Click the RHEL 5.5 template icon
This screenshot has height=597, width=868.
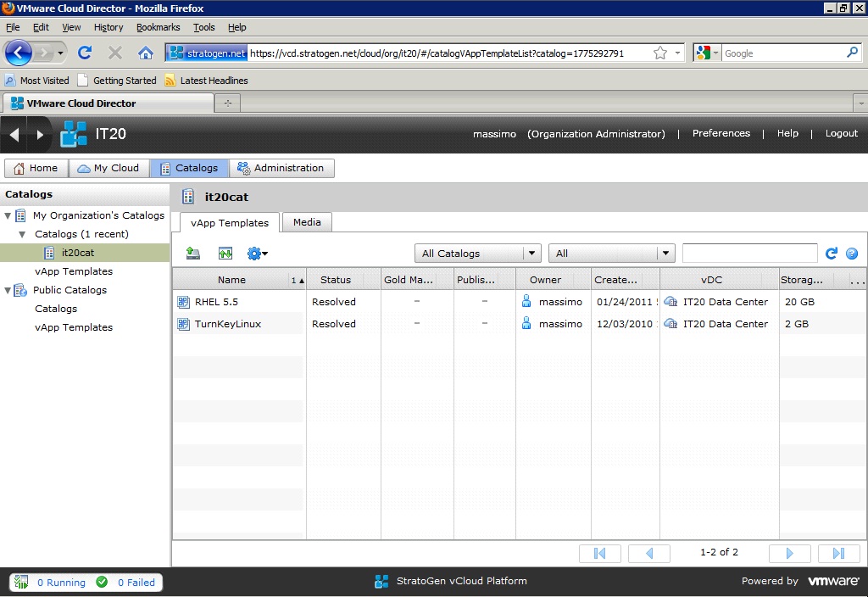point(183,302)
